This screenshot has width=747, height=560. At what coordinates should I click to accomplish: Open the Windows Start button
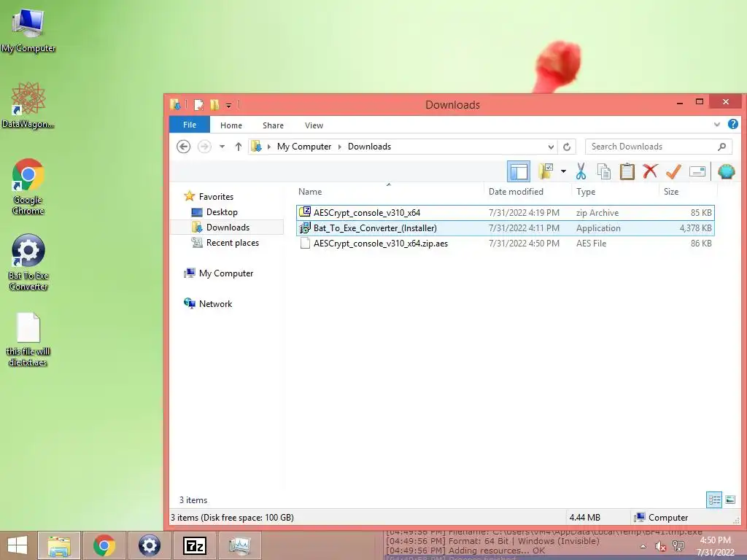(18, 545)
